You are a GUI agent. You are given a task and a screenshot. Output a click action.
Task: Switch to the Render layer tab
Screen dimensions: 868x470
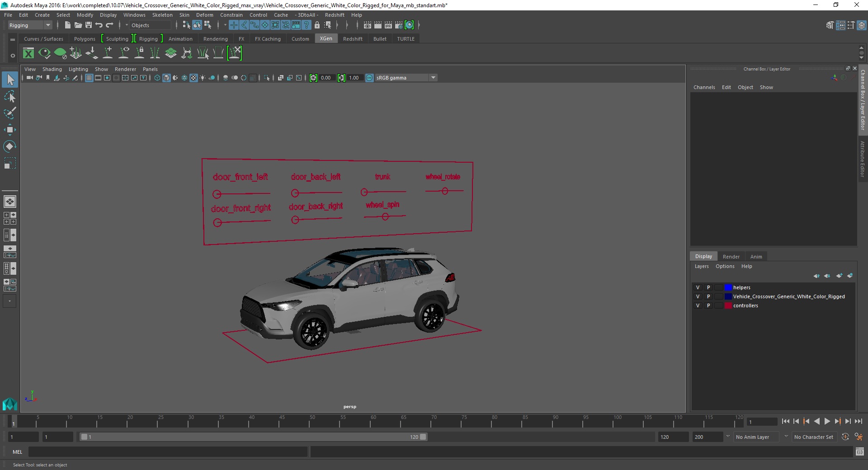point(731,257)
